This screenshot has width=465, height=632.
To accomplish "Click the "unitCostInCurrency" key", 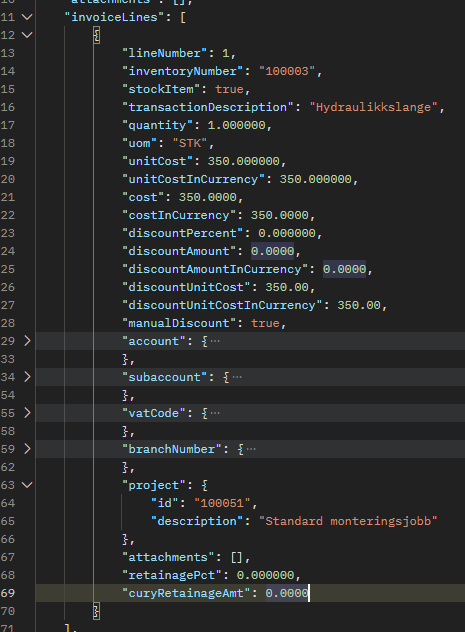I will coord(193,179).
